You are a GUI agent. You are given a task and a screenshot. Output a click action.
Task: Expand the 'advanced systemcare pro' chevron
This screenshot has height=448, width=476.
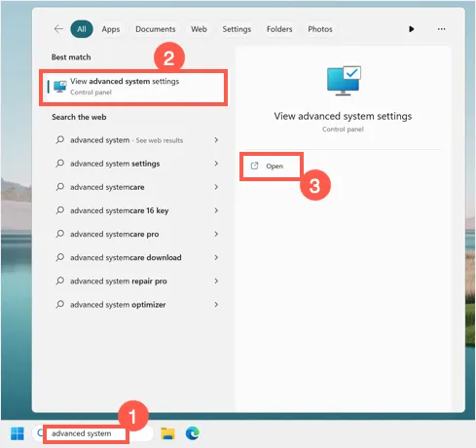coord(216,234)
